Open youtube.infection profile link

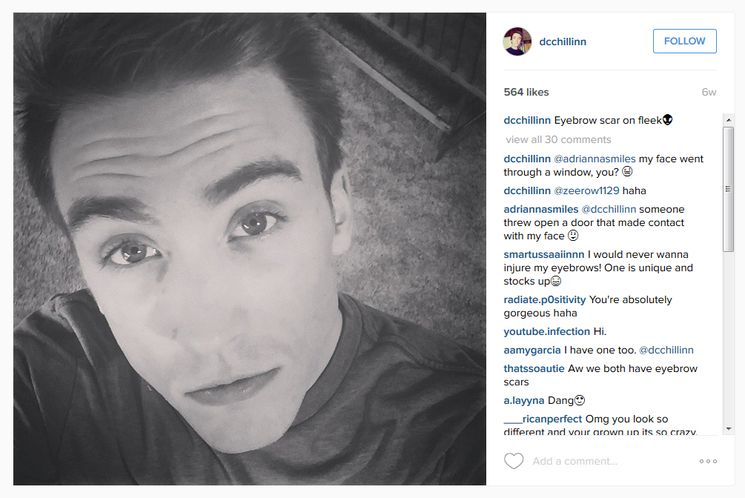(x=546, y=332)
